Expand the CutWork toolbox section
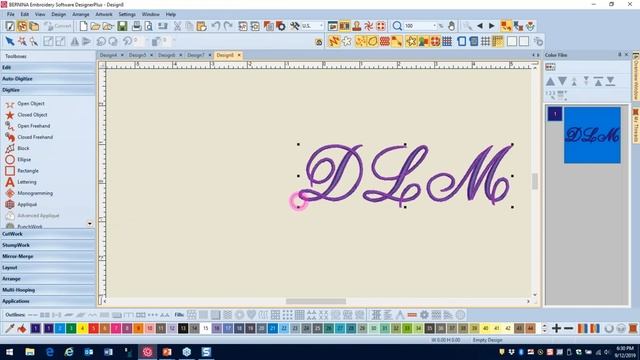This screenshot has width=640, height=360. tap(48, 234)
